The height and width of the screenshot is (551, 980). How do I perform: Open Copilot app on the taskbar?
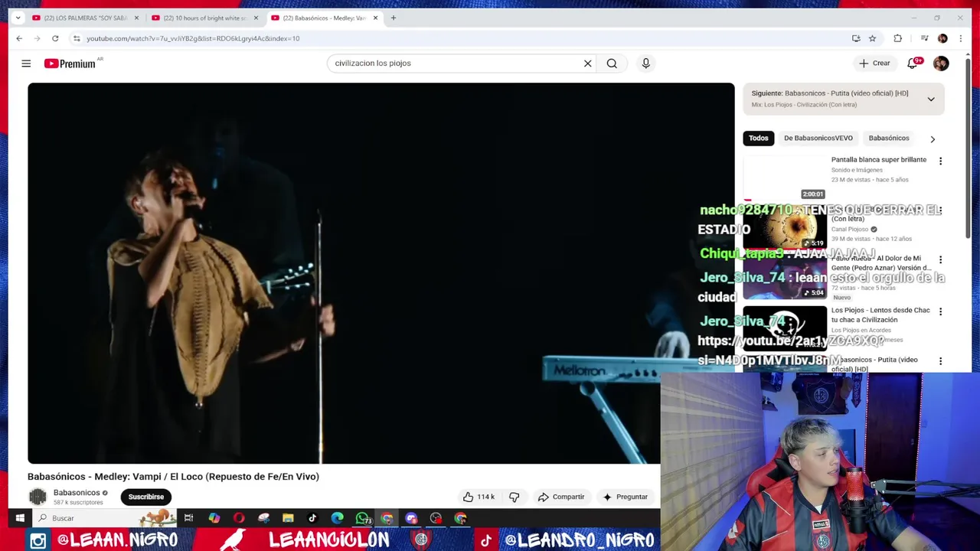214,518
